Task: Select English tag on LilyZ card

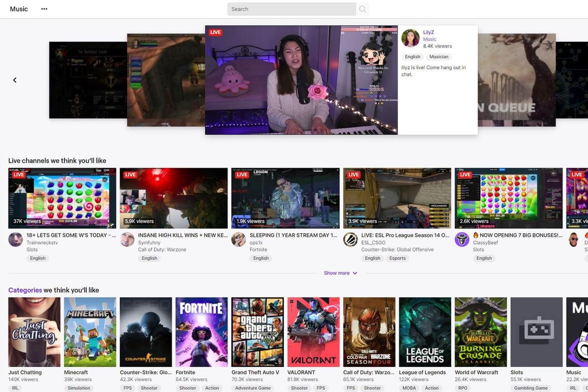Action: [412, 57]
